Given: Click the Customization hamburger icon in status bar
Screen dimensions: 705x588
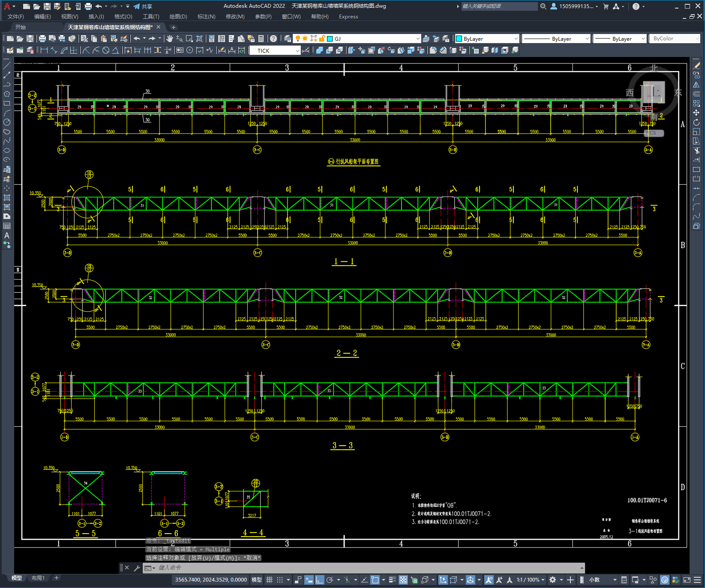Looking at the screenshot, I should [698, 580].
